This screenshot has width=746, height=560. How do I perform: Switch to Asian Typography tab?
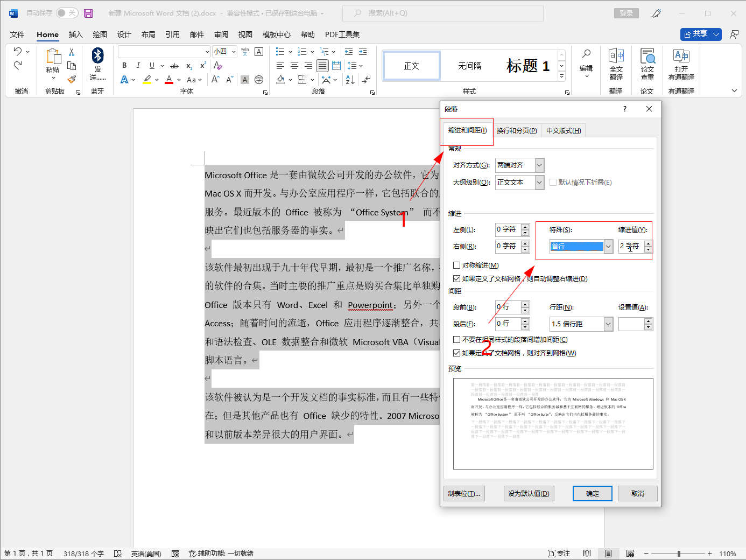click(564, 130)
